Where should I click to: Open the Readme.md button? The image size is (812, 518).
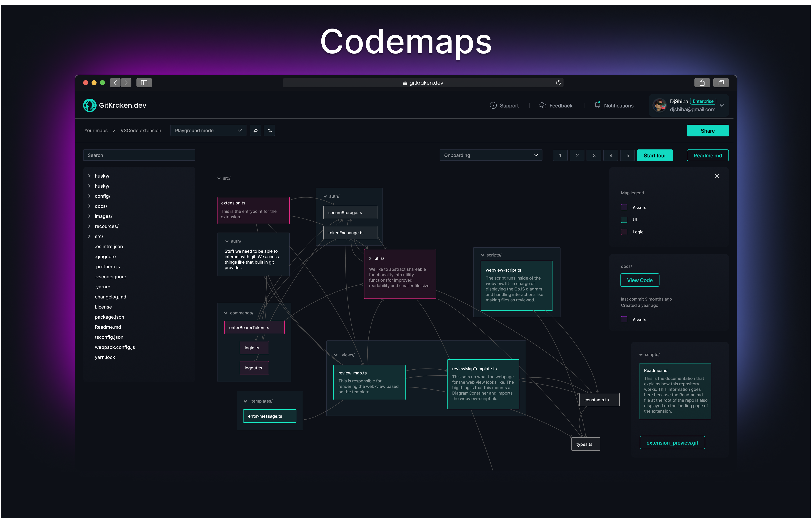707,156
